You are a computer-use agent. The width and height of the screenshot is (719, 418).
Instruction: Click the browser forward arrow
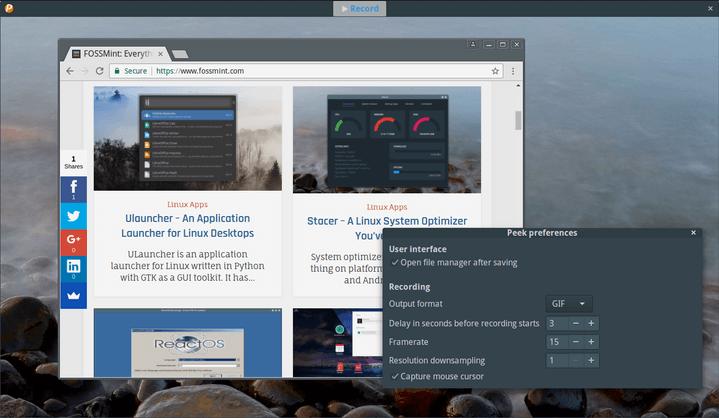[85, 71]
